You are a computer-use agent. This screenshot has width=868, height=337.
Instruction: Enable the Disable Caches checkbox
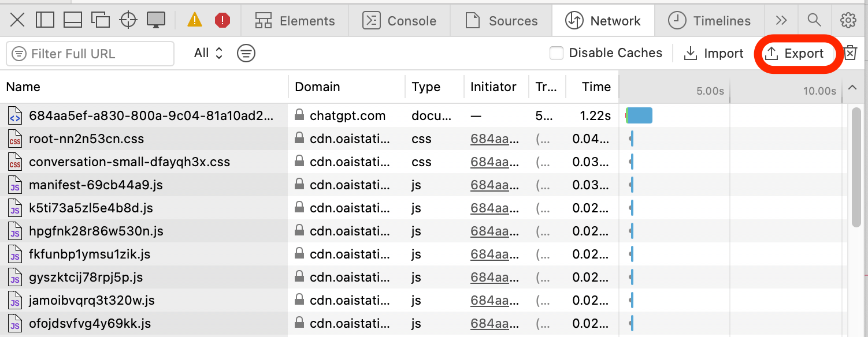pyautogui.click(x=557, y=53)
